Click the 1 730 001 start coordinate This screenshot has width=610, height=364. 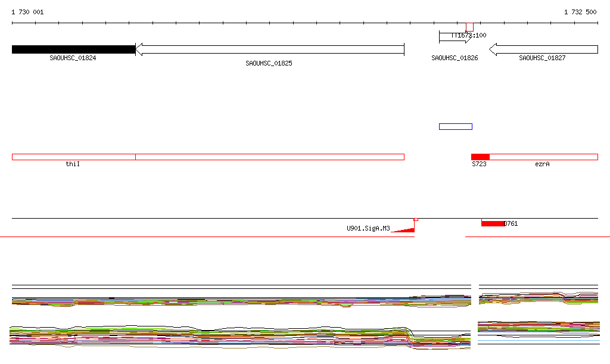tap(27, 12)
